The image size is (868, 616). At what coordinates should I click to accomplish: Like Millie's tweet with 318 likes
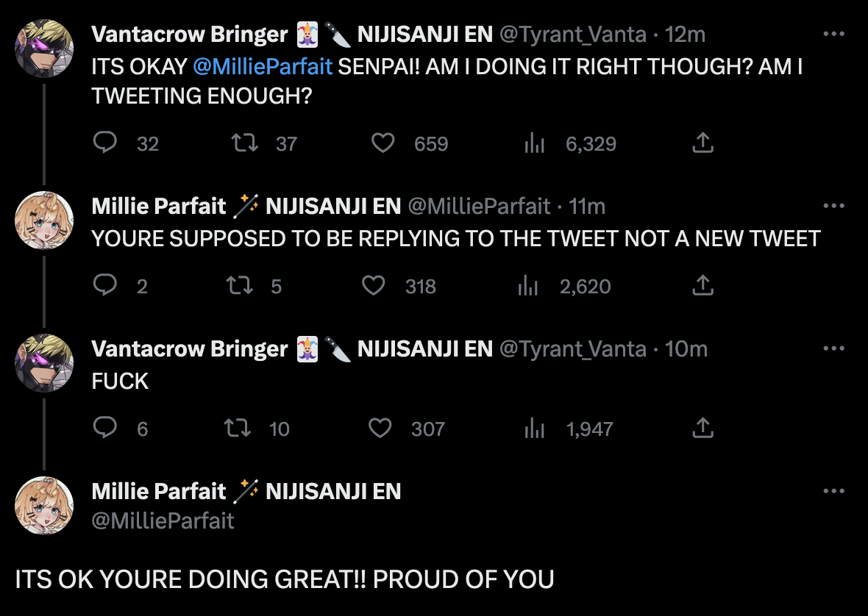(374, 285)
